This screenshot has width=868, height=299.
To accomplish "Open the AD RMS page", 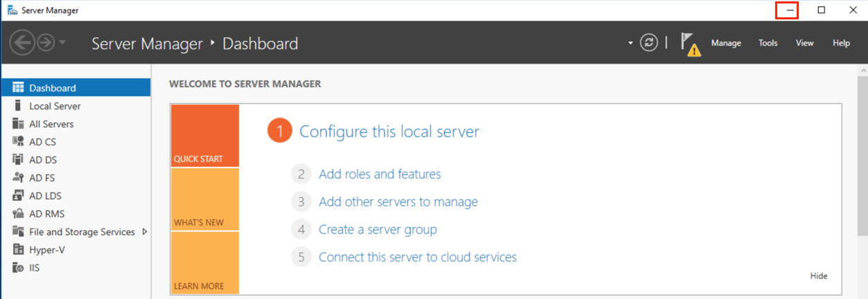I will click(x=76, y=214).
